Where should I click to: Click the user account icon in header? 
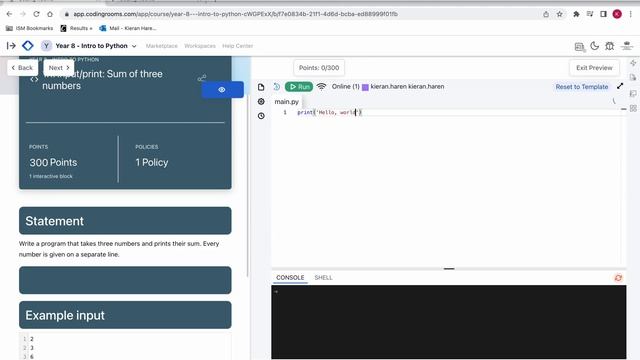pos(627,46)
